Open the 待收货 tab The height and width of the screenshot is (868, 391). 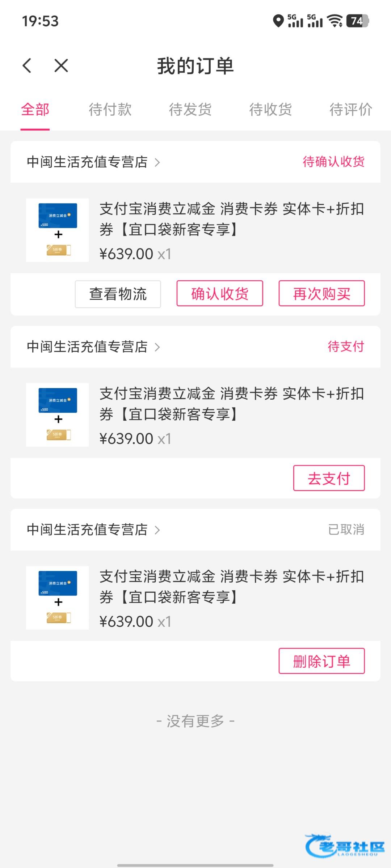(270, 110)
